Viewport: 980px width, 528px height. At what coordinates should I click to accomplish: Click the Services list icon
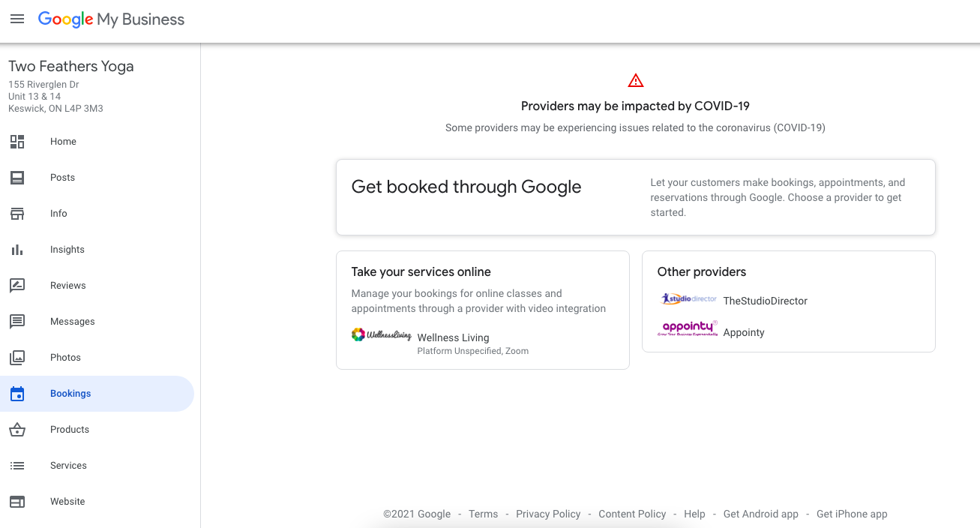17,466
